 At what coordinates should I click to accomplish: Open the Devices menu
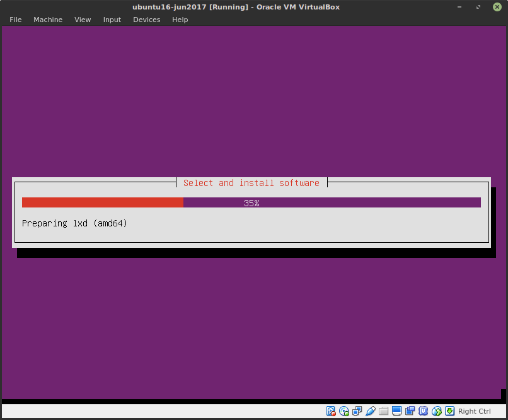[x=146, y=20]
